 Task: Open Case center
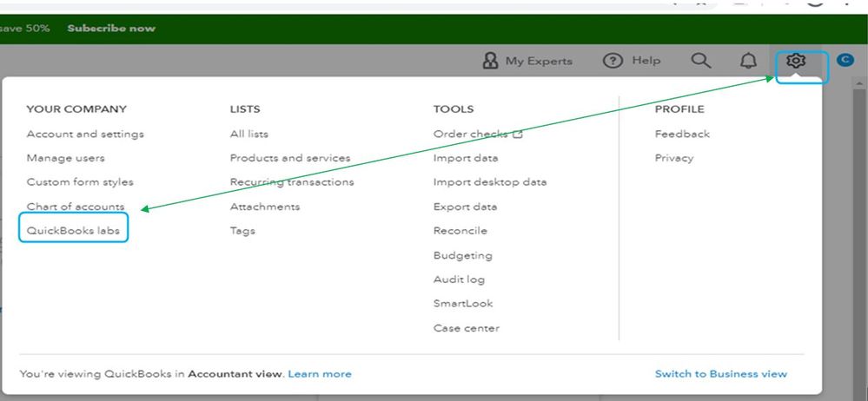click(466, 328)
